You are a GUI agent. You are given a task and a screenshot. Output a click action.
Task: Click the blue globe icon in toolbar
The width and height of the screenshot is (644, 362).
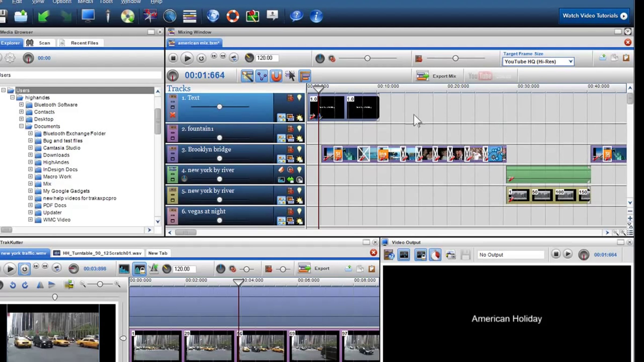(x=213, y=16)
